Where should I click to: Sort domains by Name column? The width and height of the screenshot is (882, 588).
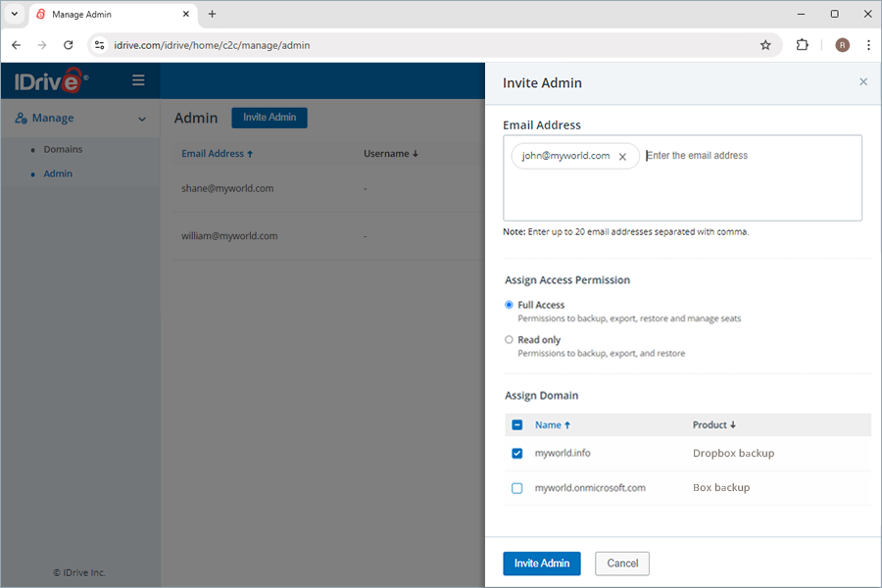(553, 424)
